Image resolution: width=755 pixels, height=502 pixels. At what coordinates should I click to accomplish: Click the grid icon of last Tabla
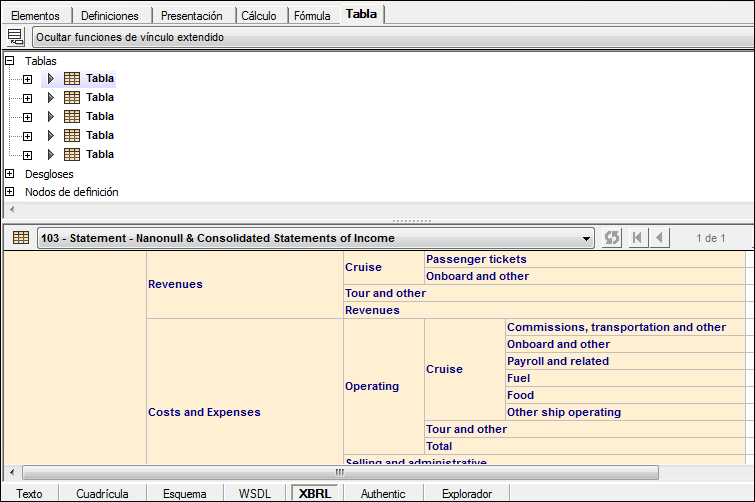(72, 154)
